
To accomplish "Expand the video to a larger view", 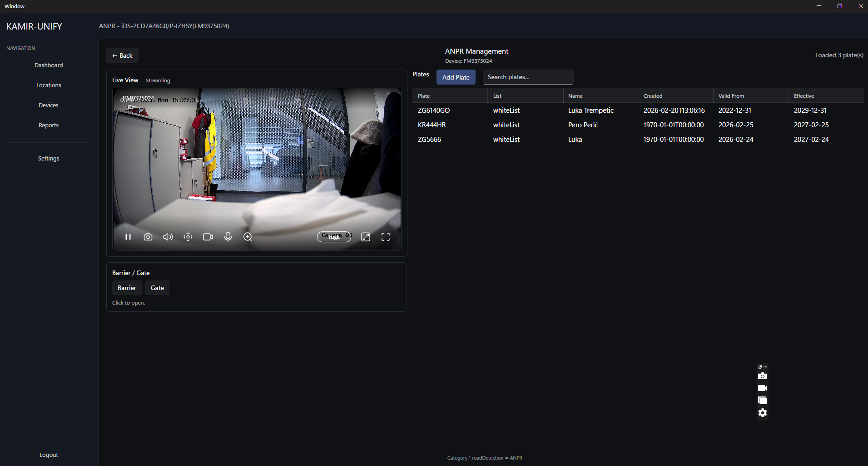I will click(366, 236).
